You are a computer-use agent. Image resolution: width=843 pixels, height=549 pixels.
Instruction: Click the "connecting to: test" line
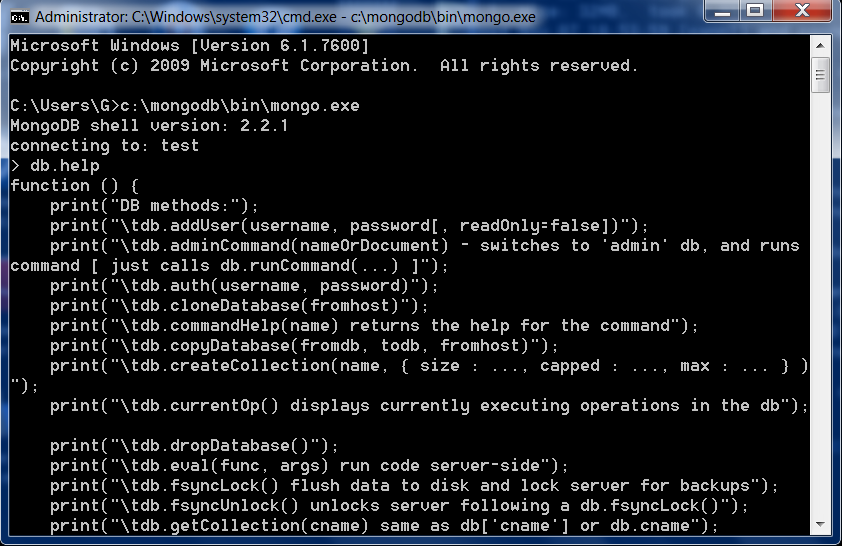pyautogui.click(x=104, y=145)
